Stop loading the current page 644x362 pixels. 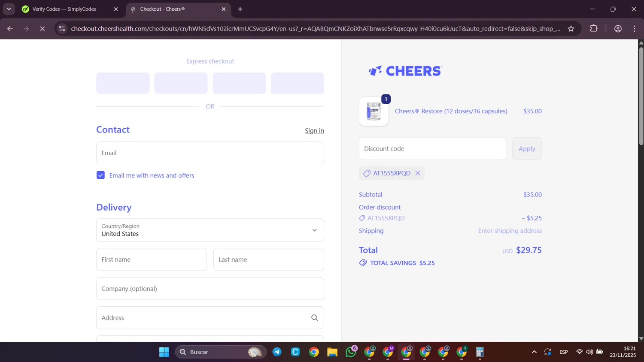[x=43, y=29]
